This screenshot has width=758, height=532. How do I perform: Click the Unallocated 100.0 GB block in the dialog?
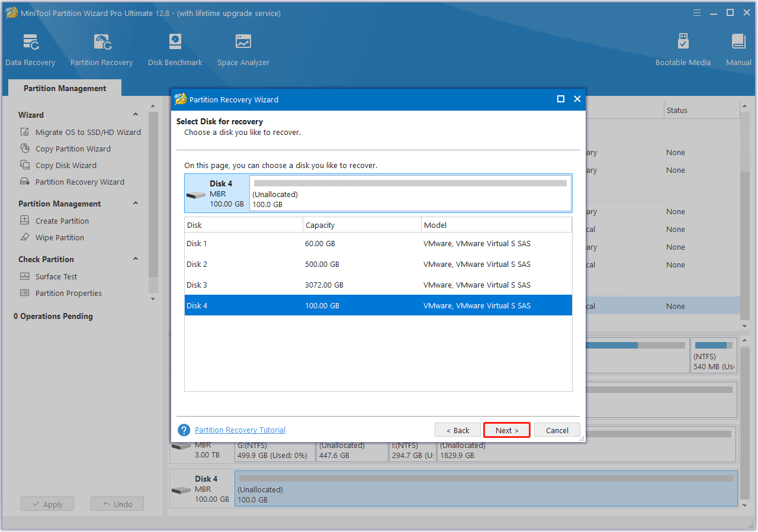pos(410,194)
